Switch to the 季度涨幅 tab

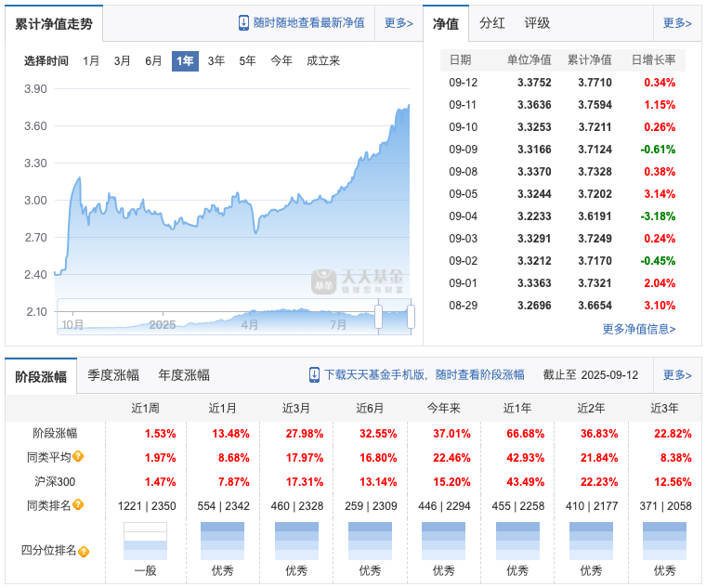113,375
